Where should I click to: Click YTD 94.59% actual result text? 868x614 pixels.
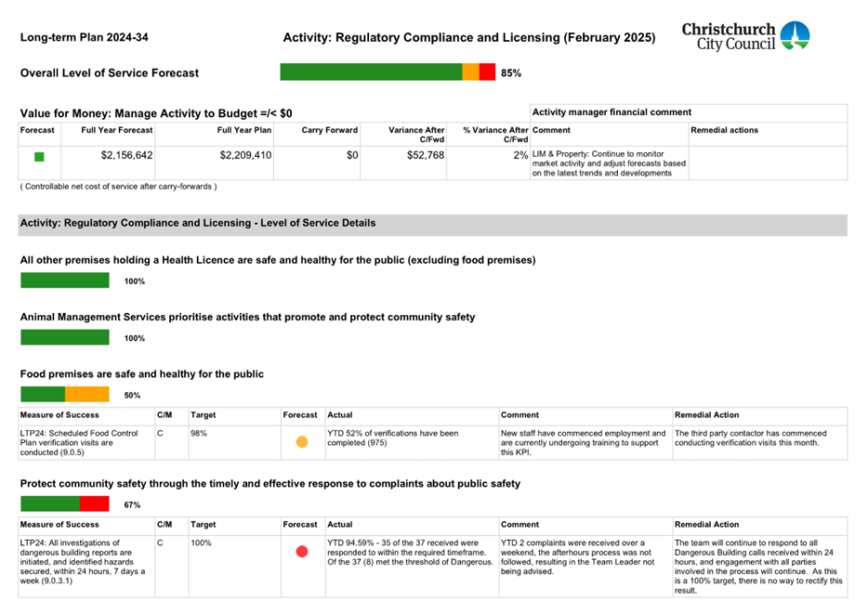410,552
